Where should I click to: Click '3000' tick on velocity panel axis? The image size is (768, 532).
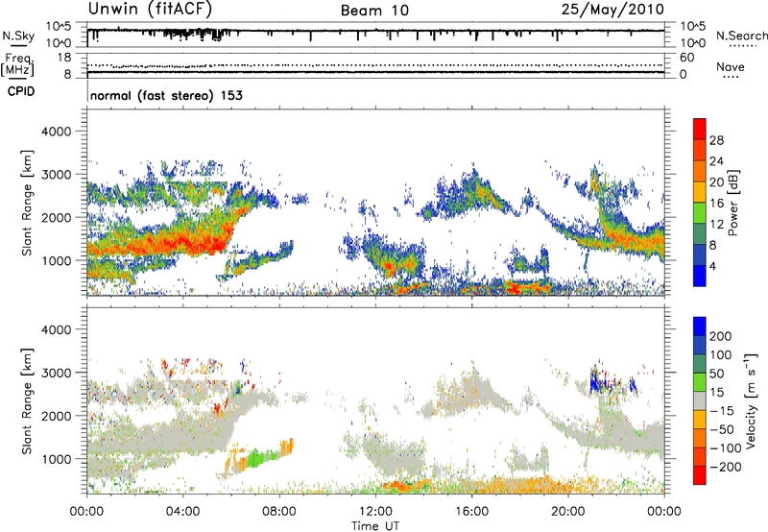pos(56,373)
